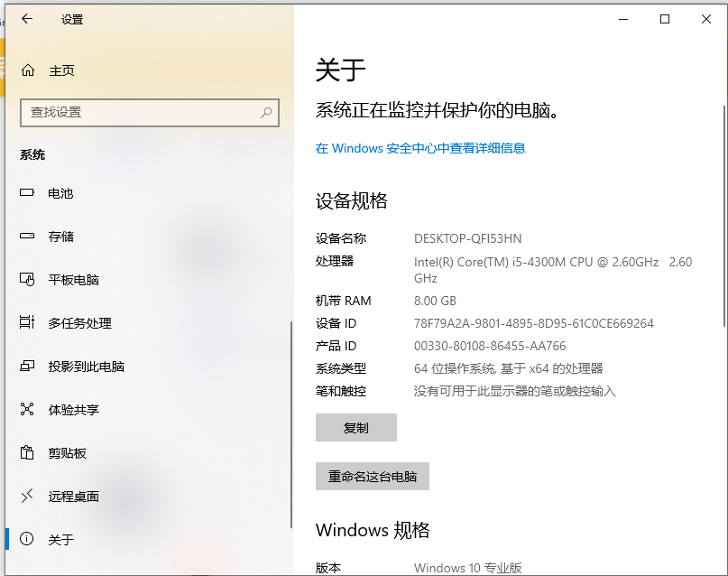
Task: Click device ID 78F79A2A-9801-4895-8D95-61C0CE669264
Action: coord(534,323)
